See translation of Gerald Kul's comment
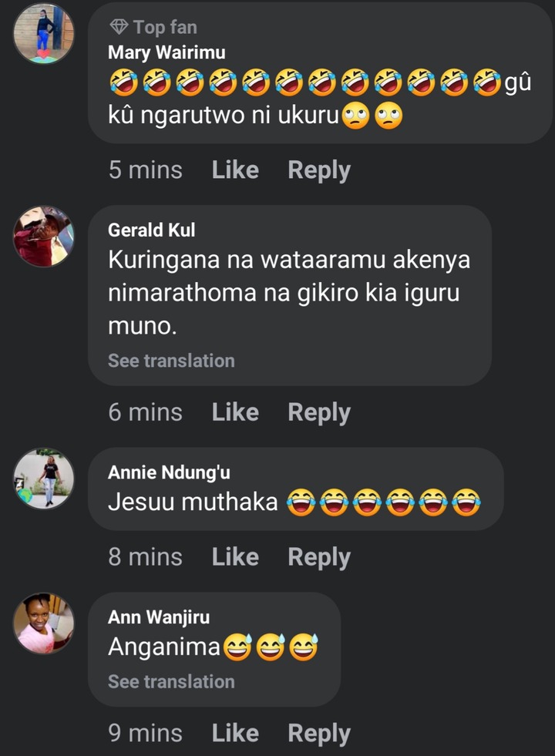This screenshot has height=756, width=555. (x=171, y=361)
